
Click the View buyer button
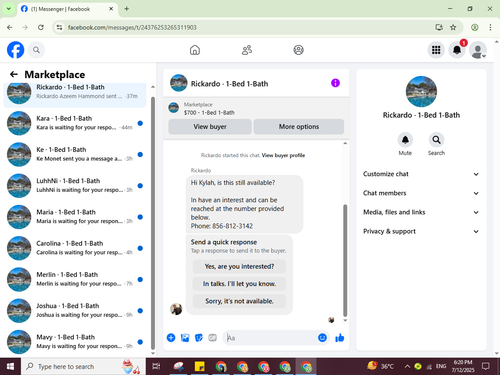coord(210,127)
